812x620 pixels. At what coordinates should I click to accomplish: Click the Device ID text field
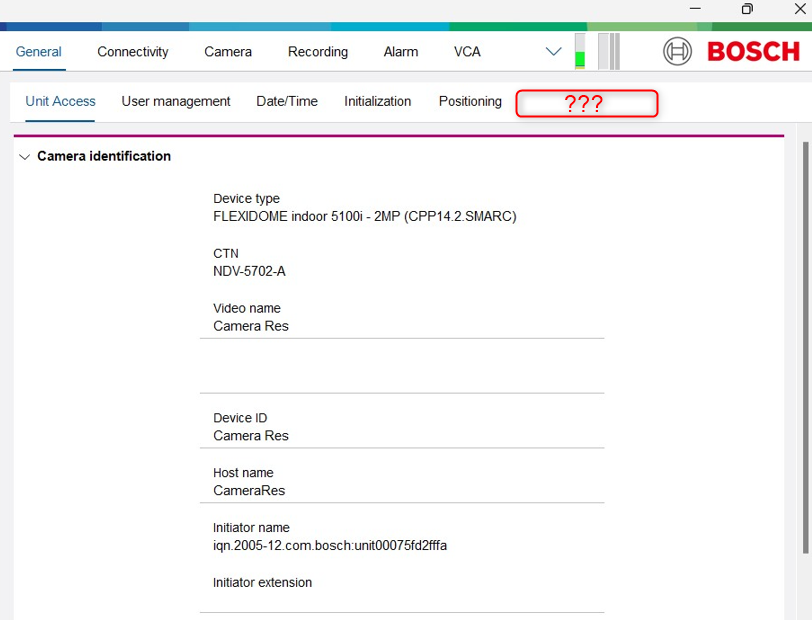(x=402, y=436)
